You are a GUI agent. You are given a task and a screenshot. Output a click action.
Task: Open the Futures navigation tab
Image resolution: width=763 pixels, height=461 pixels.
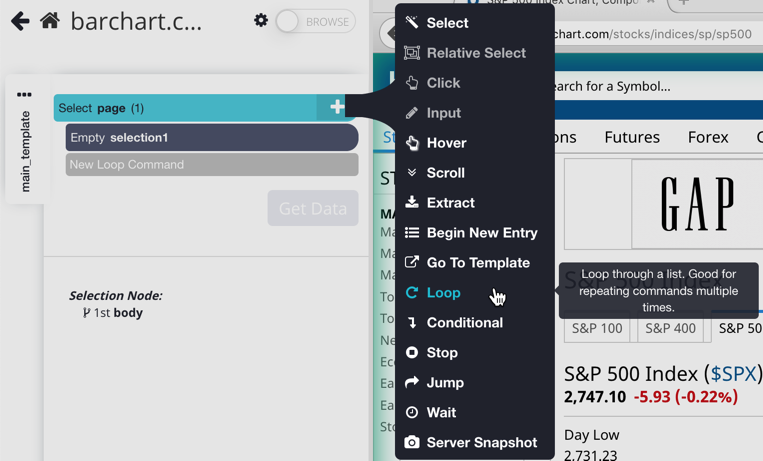pyautogui.click(x=632, y=137)
